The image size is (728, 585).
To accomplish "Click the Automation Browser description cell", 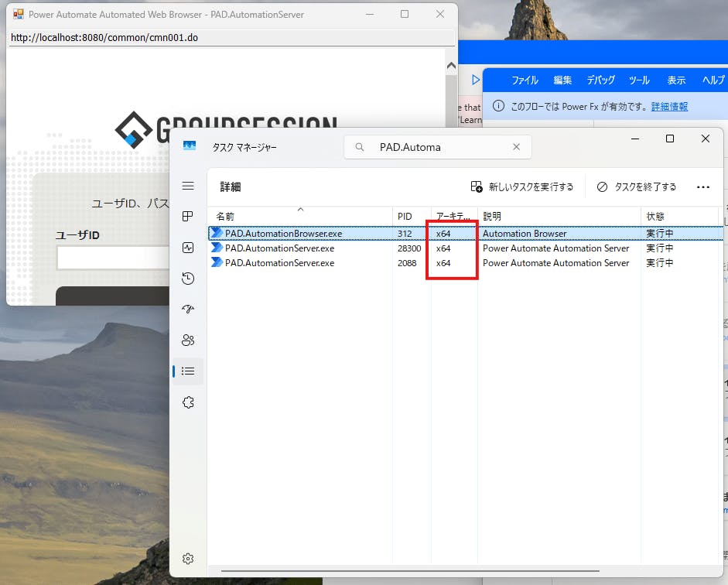I will pos(525,234).
